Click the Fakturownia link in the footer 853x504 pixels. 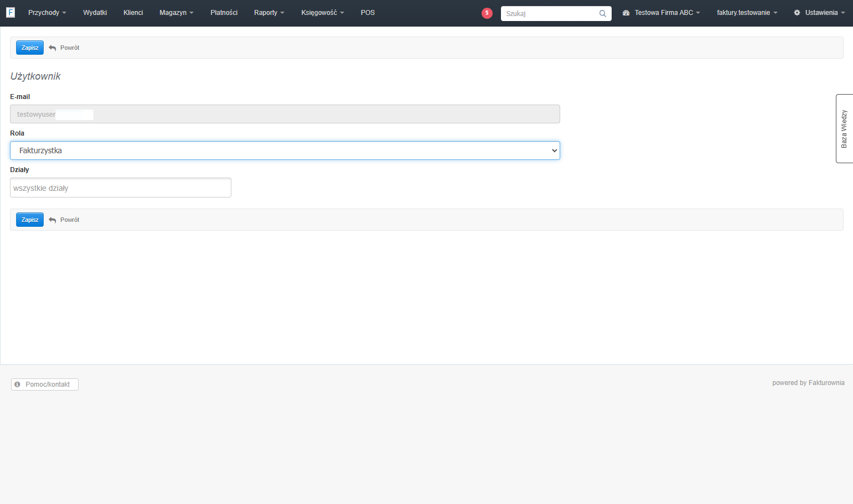[826, 383]
